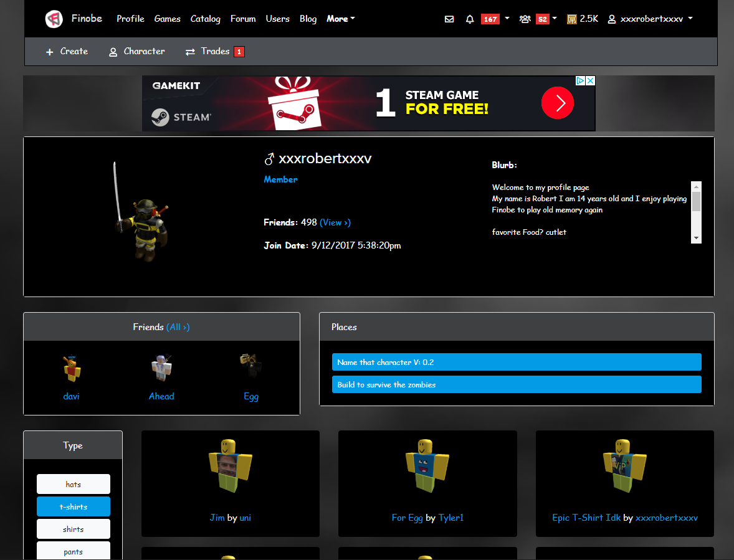Viewport: 734px width, 560px height.
Task: Expand the notifications dropdown arrow
Action: [x=507, y=18]
